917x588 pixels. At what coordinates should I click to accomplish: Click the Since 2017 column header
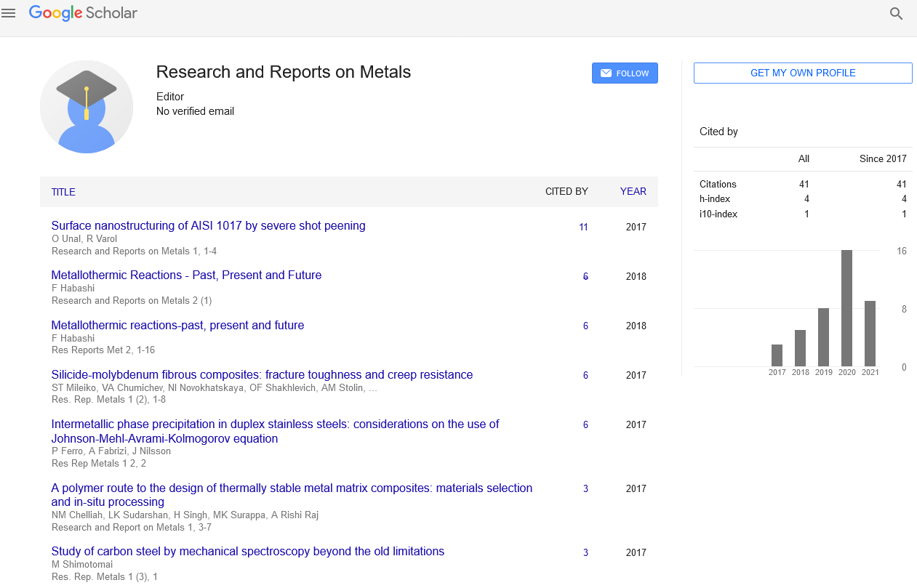[883, 158]
